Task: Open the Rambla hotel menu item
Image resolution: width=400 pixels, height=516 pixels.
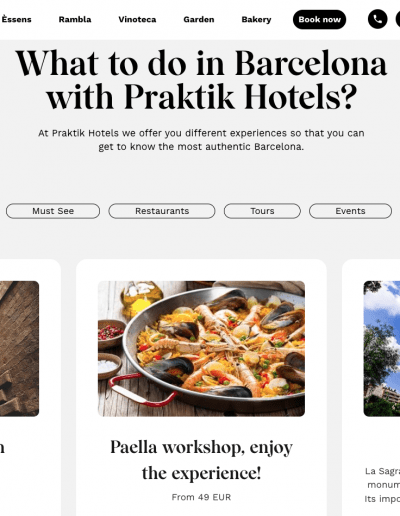Action: click(x=75, y=20)
